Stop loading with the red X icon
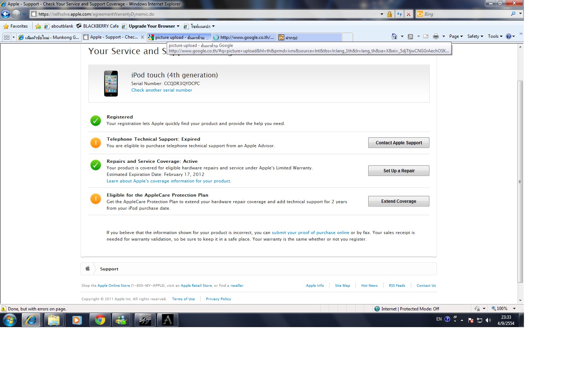The width and height of the screenshot is (588, 378). click(x=409, y=14)
